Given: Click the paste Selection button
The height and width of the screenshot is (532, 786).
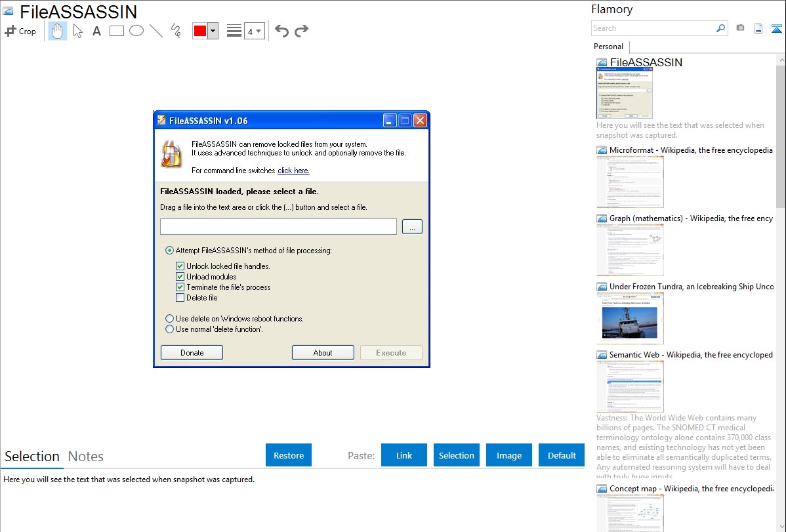Looking at the screenshot, I should [456, 455].
